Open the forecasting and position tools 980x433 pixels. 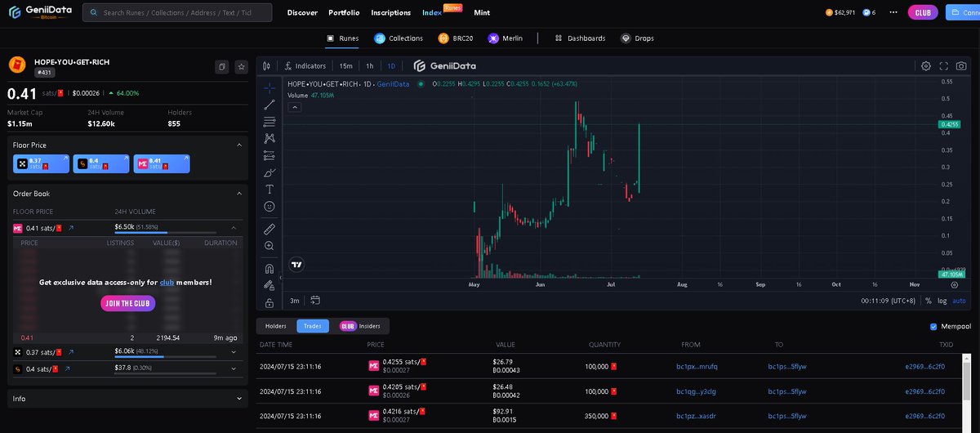(269, 155)
